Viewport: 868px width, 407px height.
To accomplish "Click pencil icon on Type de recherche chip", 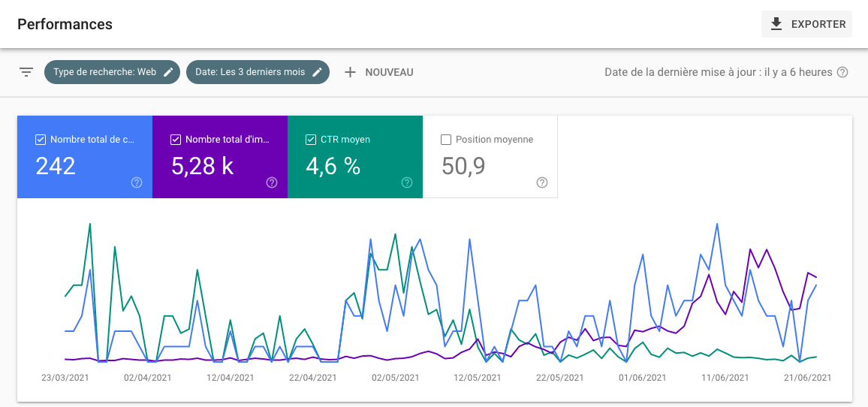I will click(169, 72).
